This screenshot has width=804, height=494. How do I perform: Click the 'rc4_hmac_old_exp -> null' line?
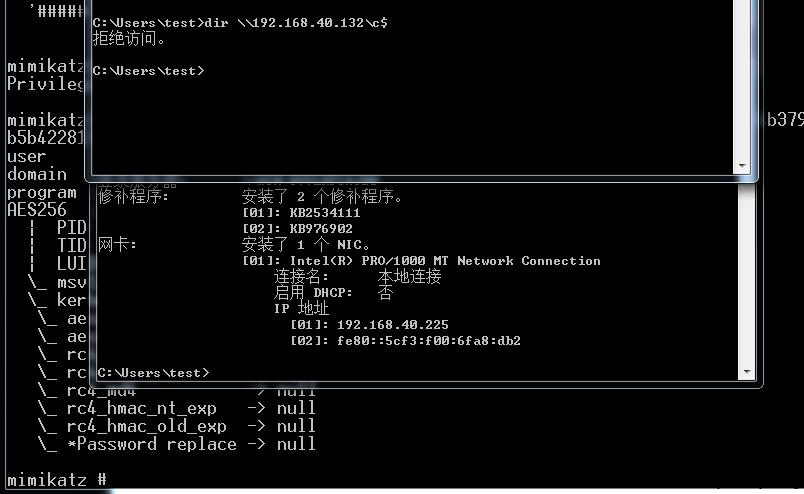click(x=177, y=426)
